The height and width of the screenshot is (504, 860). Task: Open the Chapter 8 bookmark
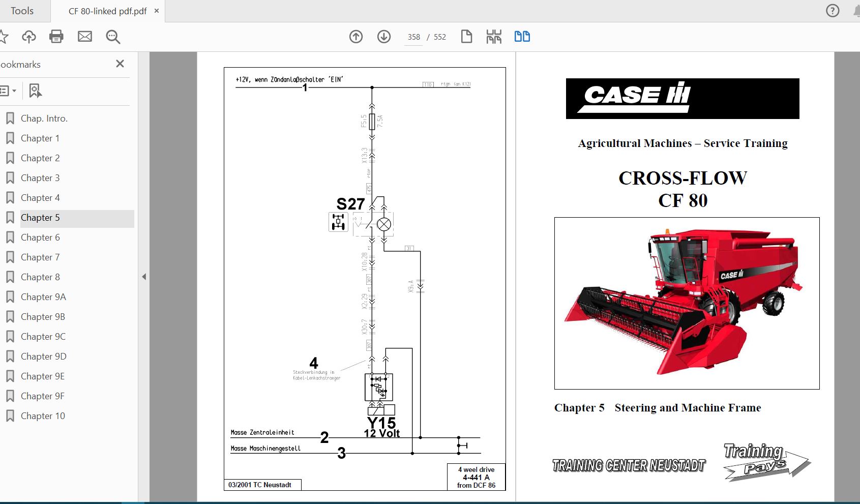pos(40,277)
